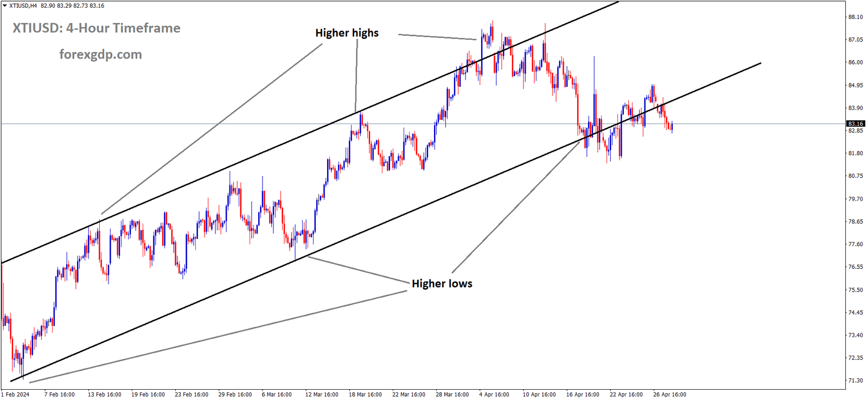Click the 72.35 price axis label
Viewport: 868px width, 400px height.
click(856, 358)
